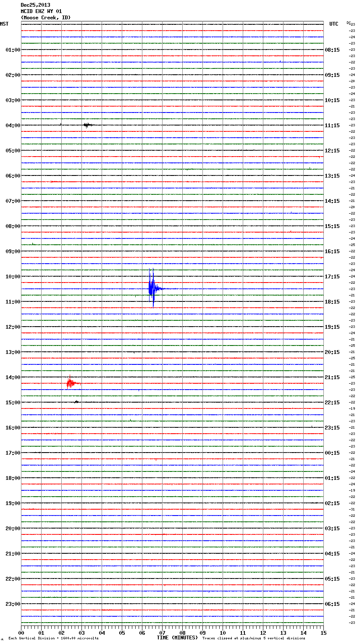The height and width of the screenshot is (644, 357).
Task: Click the (Moose Creek, ID) location label
Action: 46,18
